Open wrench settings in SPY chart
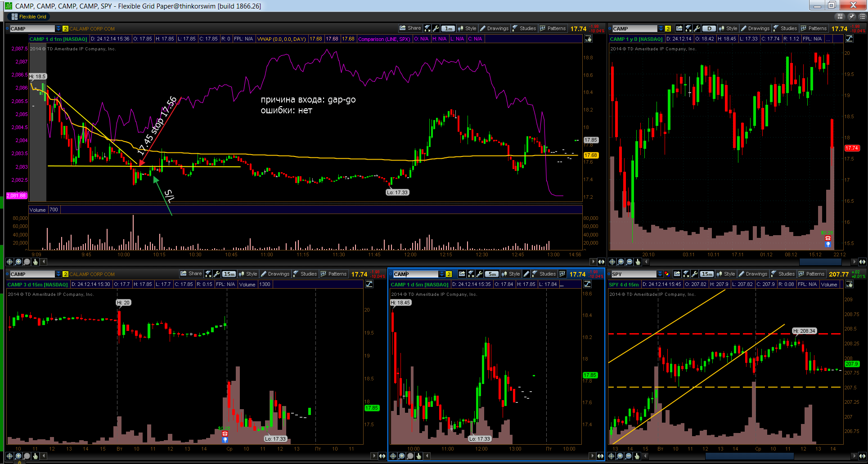The height and width of the screenshot is (464, 868). (694, 274)
